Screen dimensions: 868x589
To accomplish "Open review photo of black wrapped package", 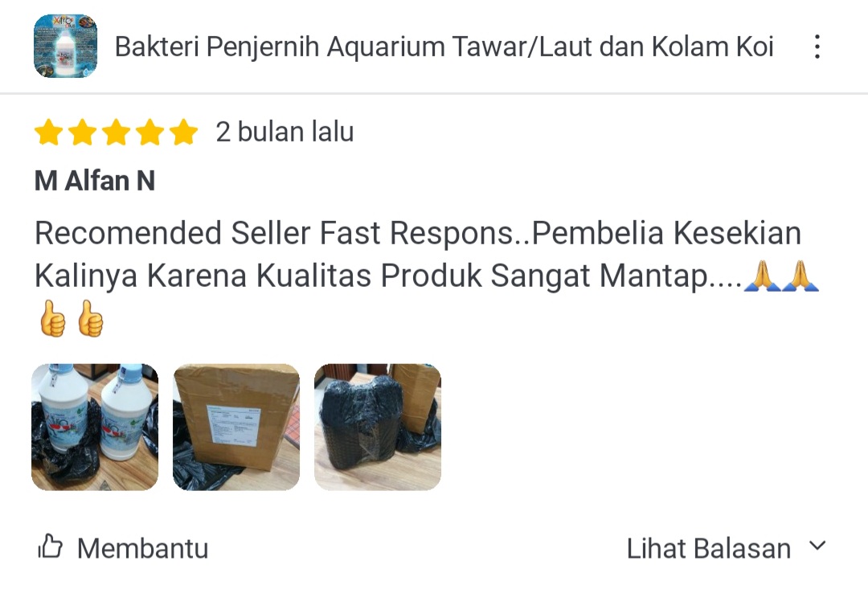I will tap(378, 427).
